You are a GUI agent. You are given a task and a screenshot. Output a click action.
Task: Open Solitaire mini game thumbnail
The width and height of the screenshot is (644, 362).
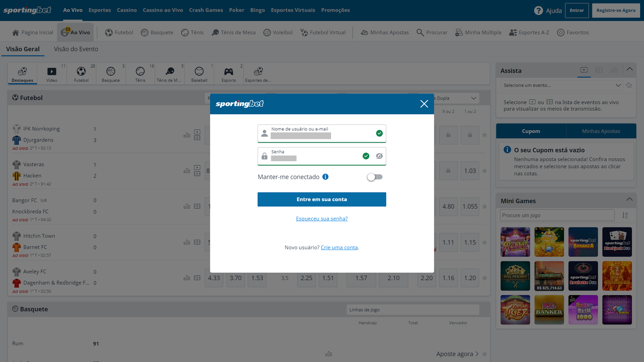(x=515, y=276)
